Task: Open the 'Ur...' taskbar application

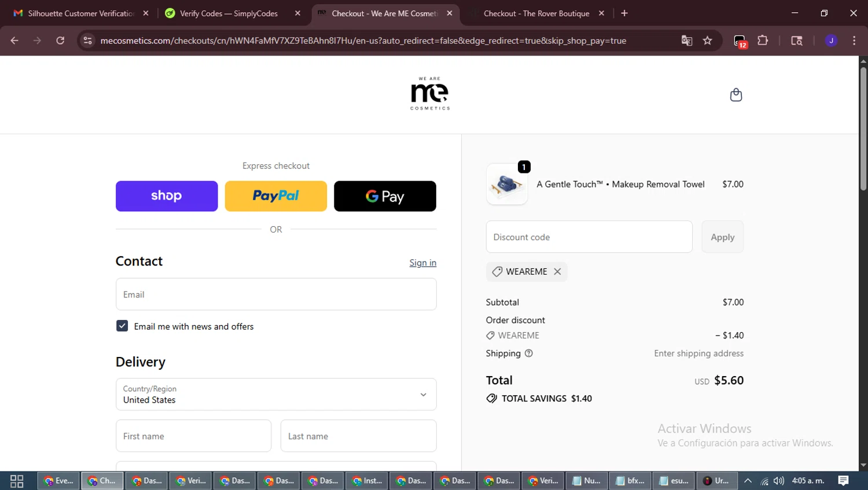Action: [717, 481]
